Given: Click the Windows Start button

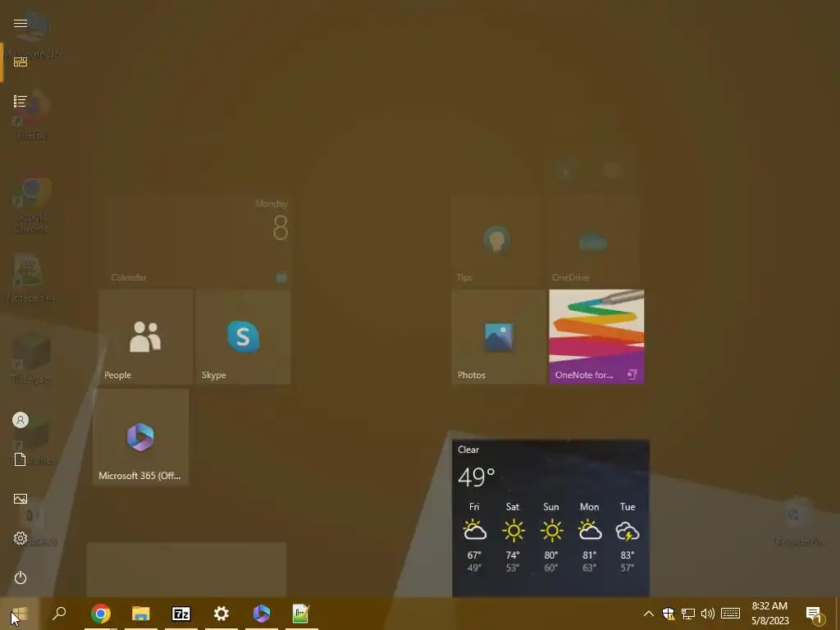Looking at the screenshot, I should tap(20, 614).
